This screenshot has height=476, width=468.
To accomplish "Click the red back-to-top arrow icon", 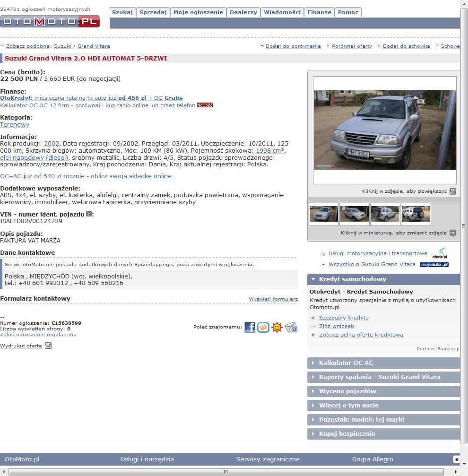I will (x=457, y=459).
